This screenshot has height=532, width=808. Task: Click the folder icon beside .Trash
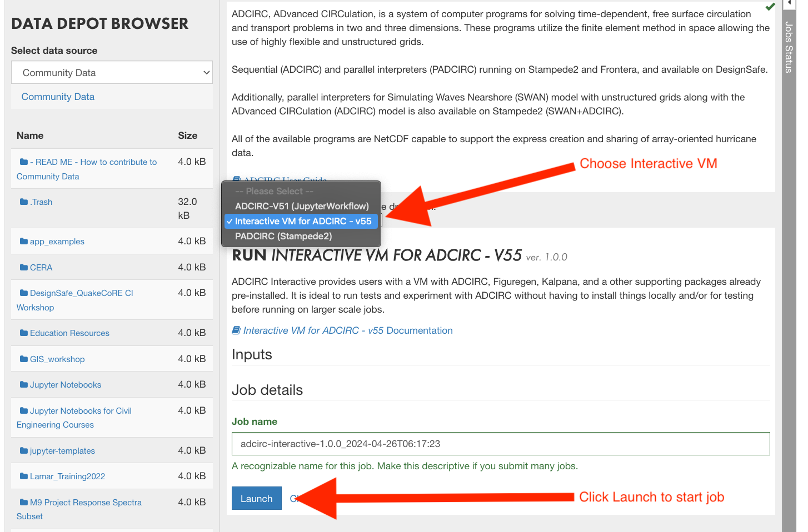click(x=24, y=202)
